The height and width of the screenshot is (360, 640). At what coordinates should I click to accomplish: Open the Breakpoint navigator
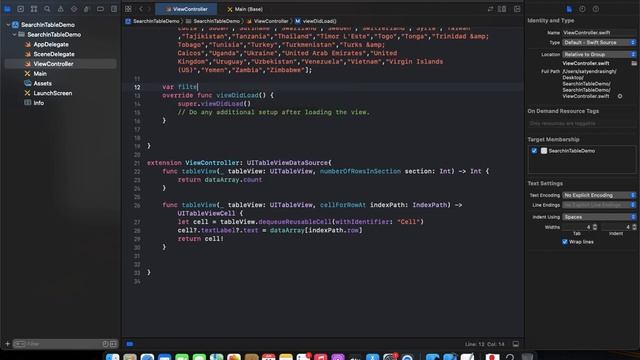100,9
